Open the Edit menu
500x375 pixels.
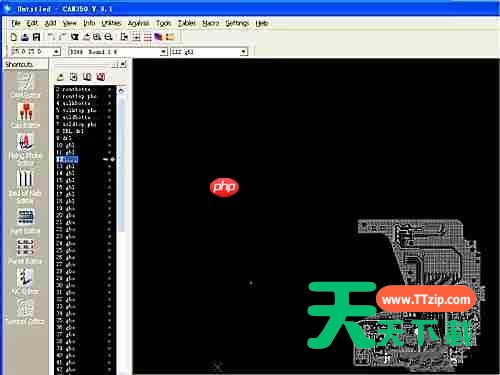tap(32, 23)
